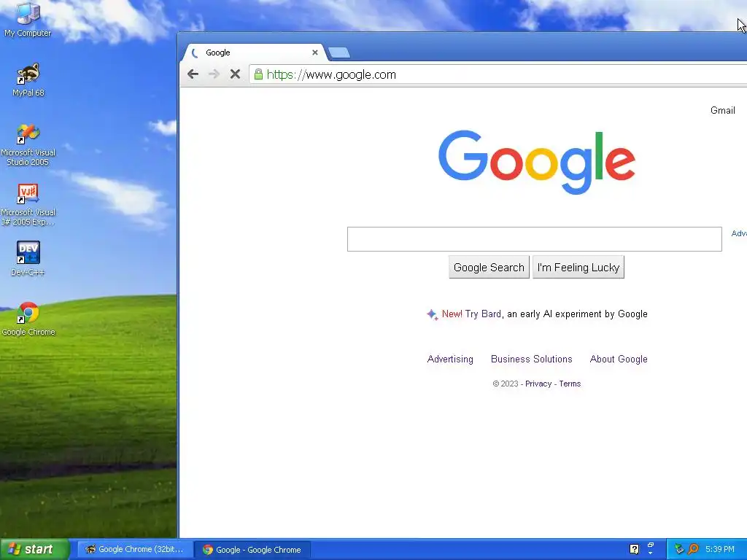The height and width of the screenshot is (560, 747).
Task: Click the help question mark tray icon
Action: [x=634, y=549]
